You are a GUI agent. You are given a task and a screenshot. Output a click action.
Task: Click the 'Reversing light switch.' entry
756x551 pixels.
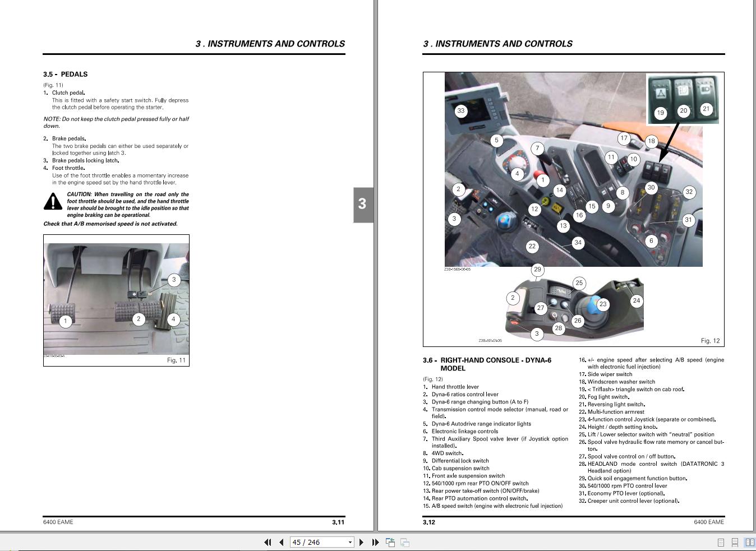click(616, 404)
